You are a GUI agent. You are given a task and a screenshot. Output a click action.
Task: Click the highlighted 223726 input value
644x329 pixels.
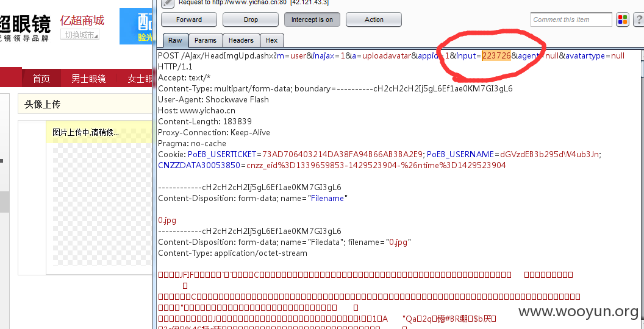[496, 56]
